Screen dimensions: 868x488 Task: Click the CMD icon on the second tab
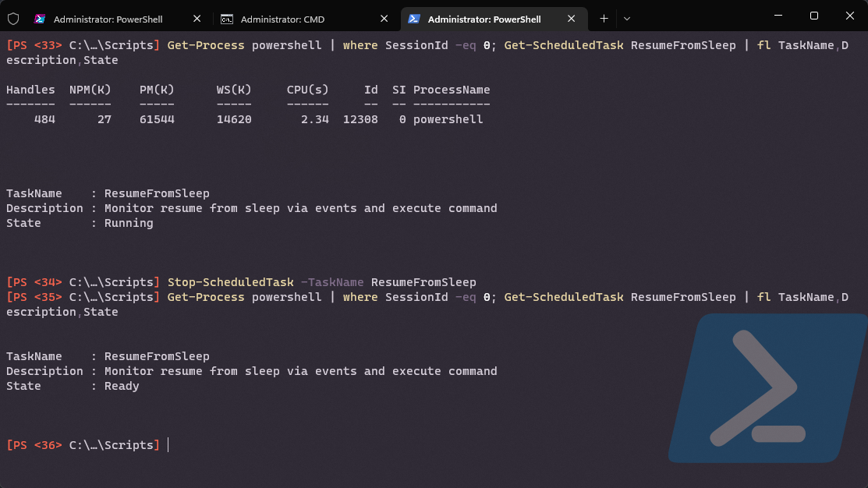228,18
